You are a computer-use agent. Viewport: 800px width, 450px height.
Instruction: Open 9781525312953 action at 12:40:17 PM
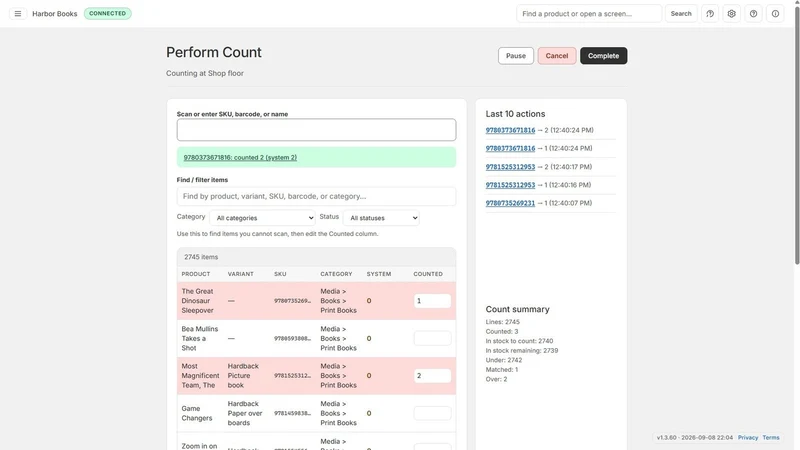[510, 167]
